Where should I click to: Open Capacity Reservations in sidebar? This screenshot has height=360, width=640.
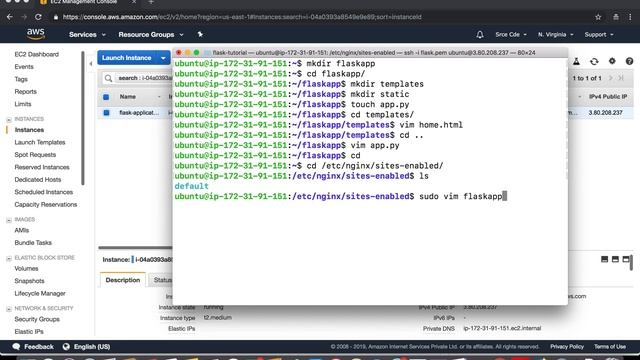[45, 204]
